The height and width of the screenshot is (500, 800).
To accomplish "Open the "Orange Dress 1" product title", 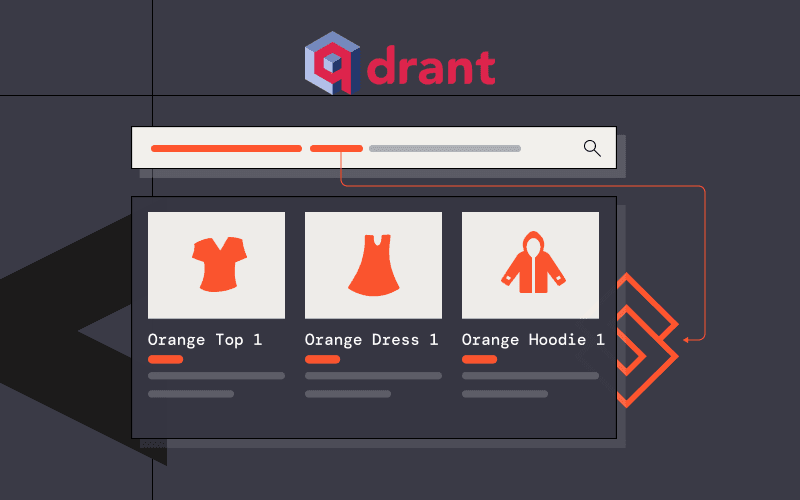I will 371,340.
